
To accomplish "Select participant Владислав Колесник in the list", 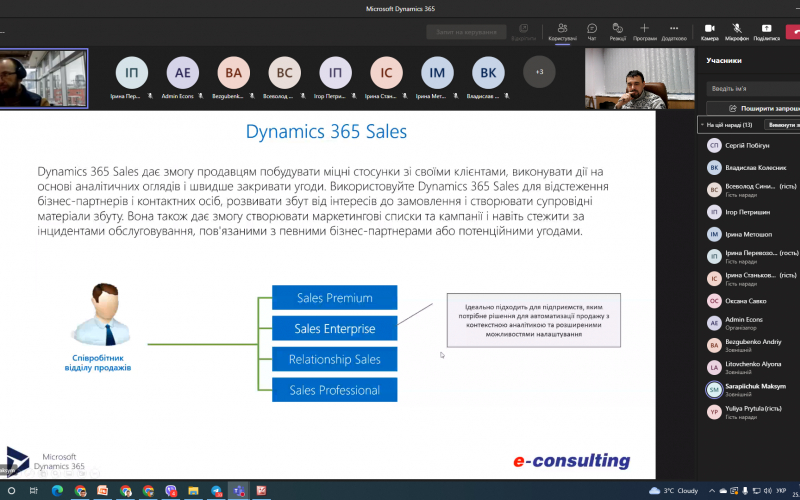I will pos(753,167).
